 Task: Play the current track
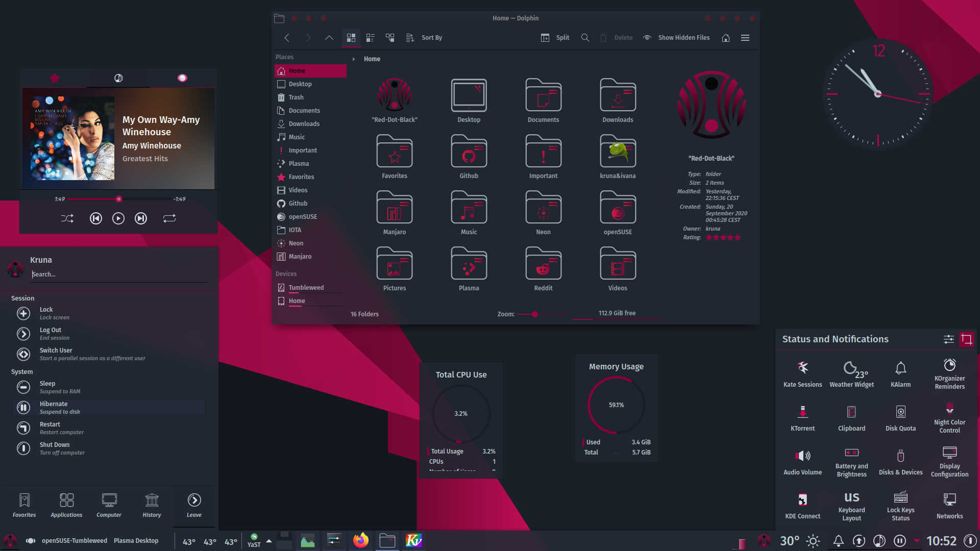118,218
